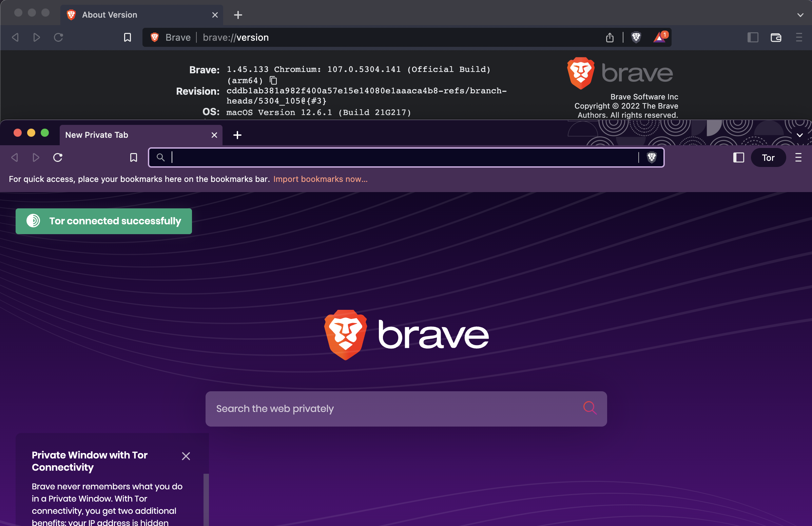Click the Import bookmarks now link
Screen dimensions: 812x526
point(321,179)
